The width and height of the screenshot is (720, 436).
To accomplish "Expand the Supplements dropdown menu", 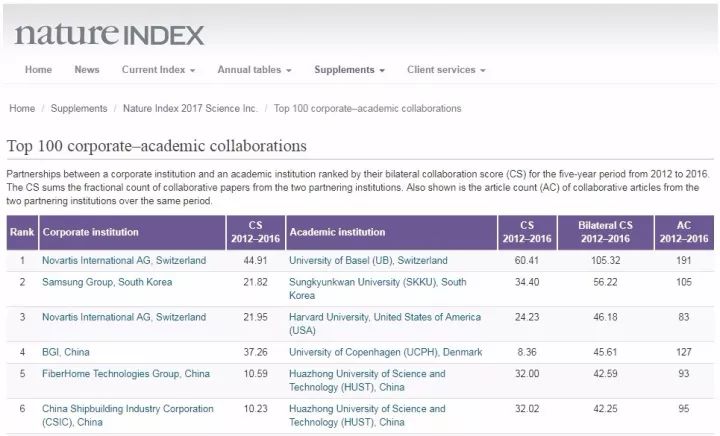I will 349,70.
